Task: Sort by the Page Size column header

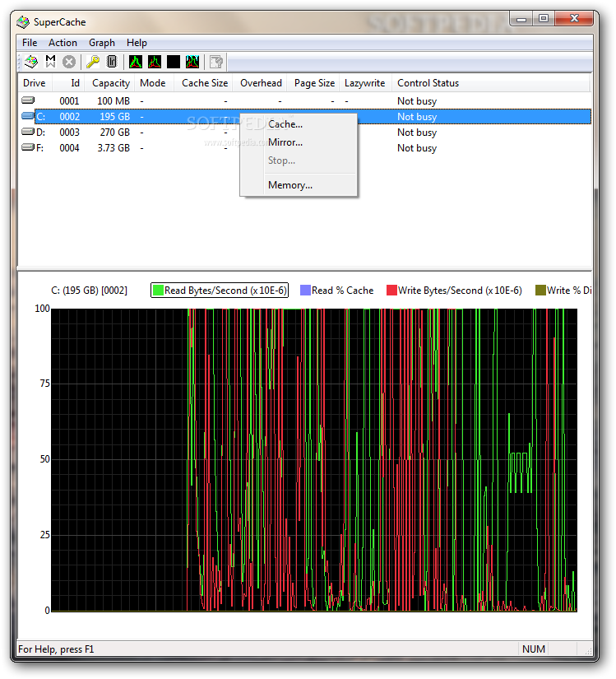Action: tap(314, 83)
